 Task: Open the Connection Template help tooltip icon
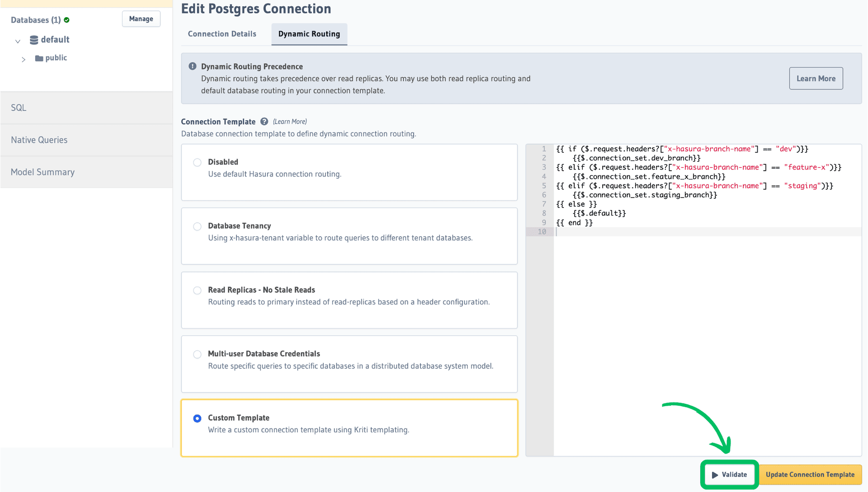(x=264, y=121)
